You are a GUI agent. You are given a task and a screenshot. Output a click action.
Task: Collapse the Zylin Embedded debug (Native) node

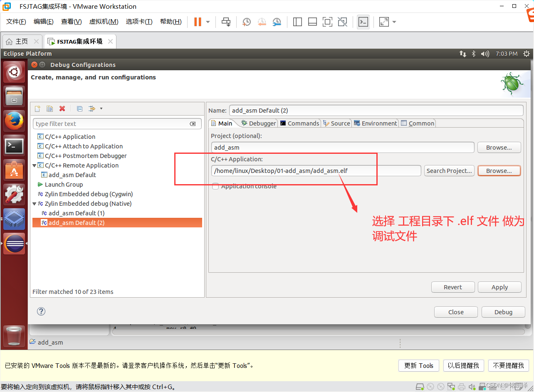(x=35, y=203)
